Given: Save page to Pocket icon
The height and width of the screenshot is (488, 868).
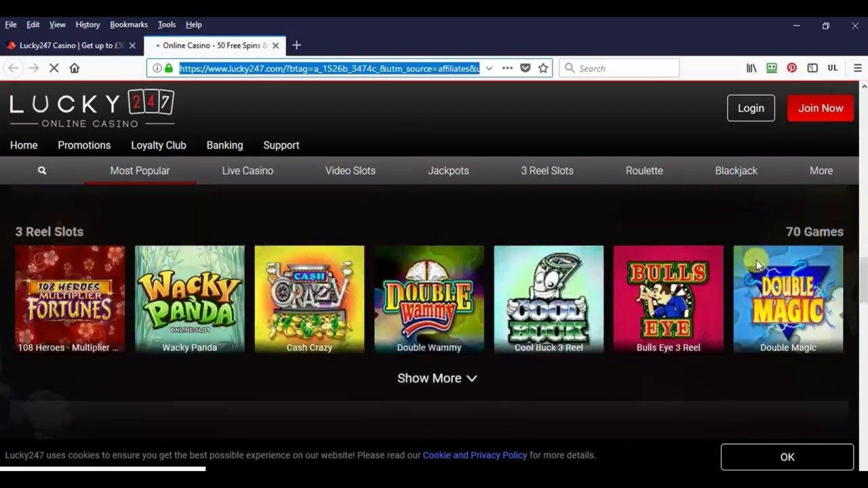Looking at the screenshot, I should pyautogui.click(x=525, y=68).
